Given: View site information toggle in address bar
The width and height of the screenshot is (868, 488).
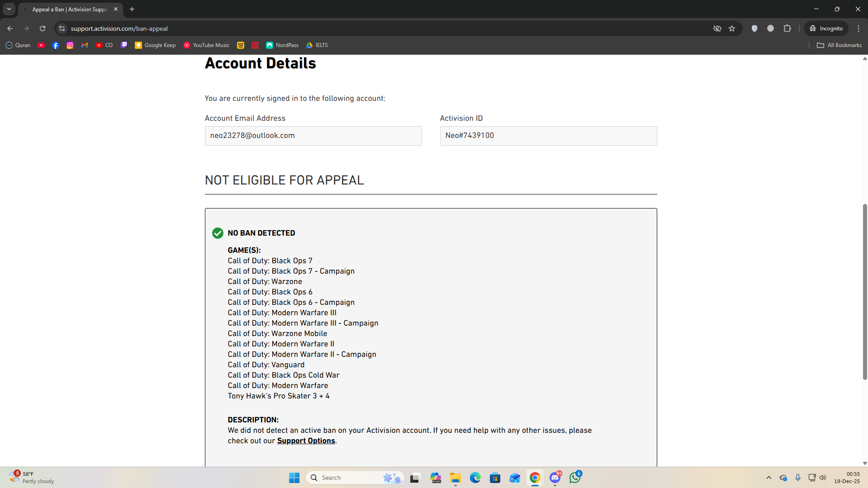Looking at the screenshot, I should coord(62,28).
